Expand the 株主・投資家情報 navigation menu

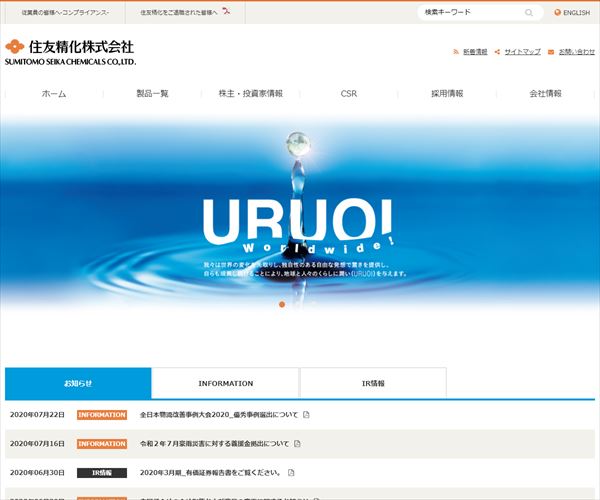250,93
